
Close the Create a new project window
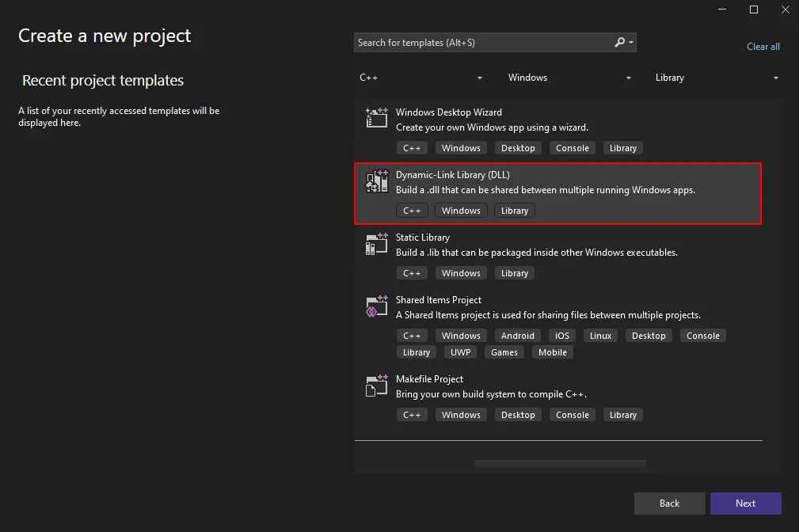click(x=786, y=9)
